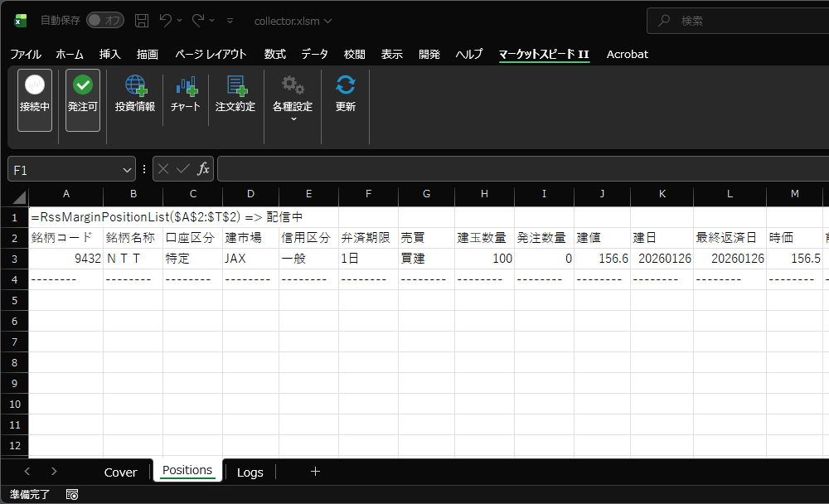Image resolution: width=829 pixels, height=504 pixels.
Task: Open the Undo history dropdown arrow
Action: [x=180, y=20]
